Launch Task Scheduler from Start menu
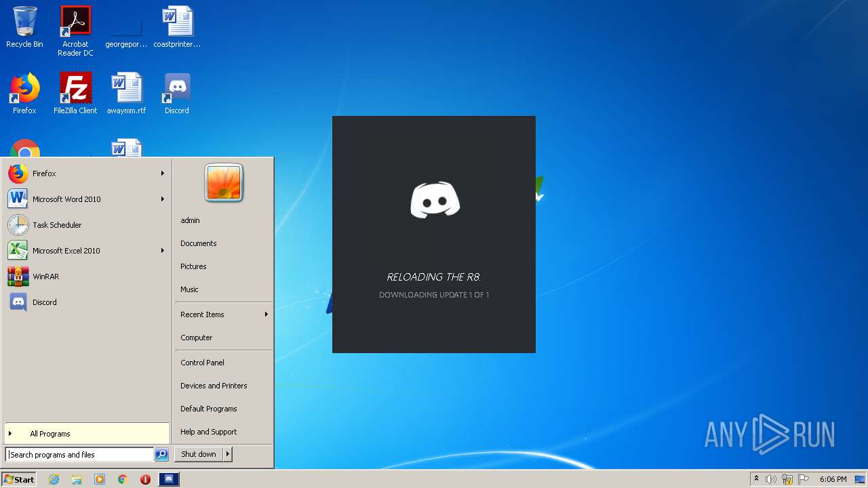This screenshot has width=868, height=488. click(x=86, y=225)
